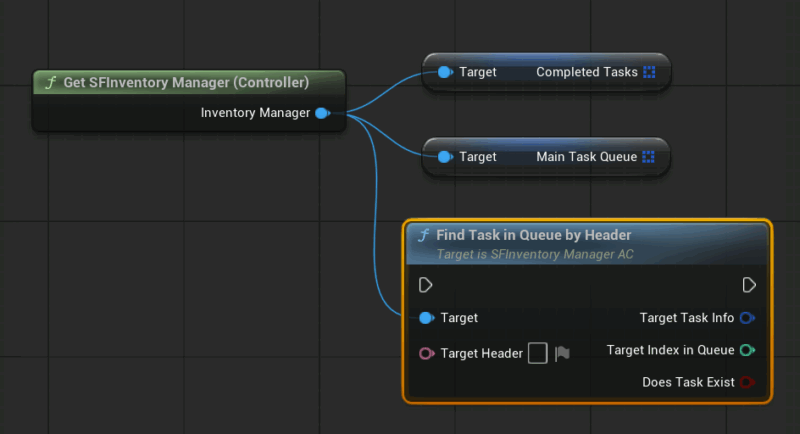This screenshot has width=800, height=434.
Task: Click the Main Task Queue array pin
Action: [648, 157]
